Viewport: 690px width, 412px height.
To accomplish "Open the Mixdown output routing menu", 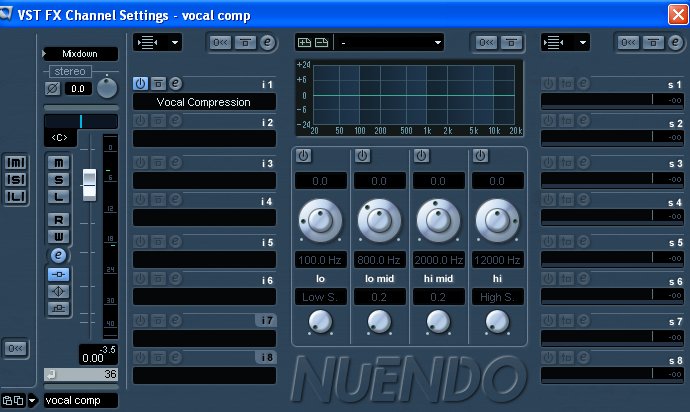I will (81, 54).
